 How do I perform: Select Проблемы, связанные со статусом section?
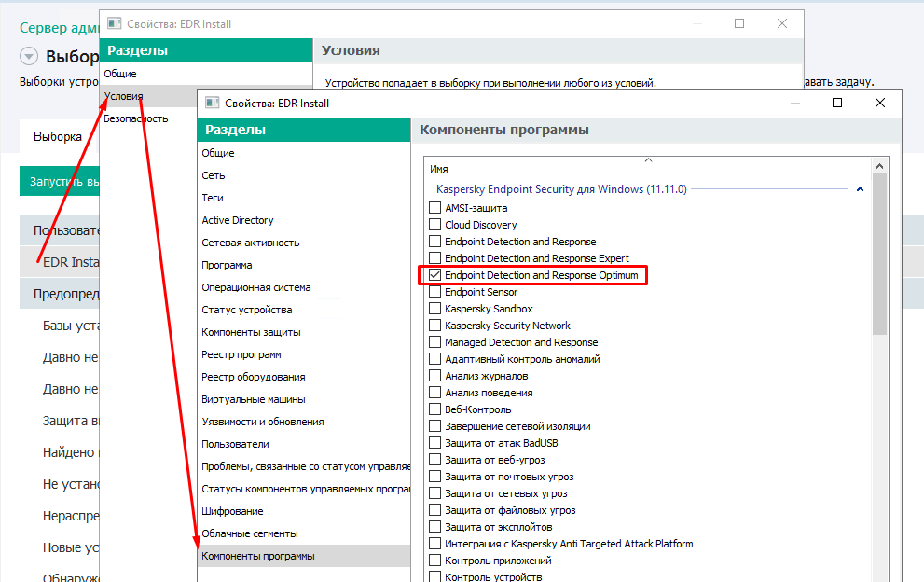(304, 466)
